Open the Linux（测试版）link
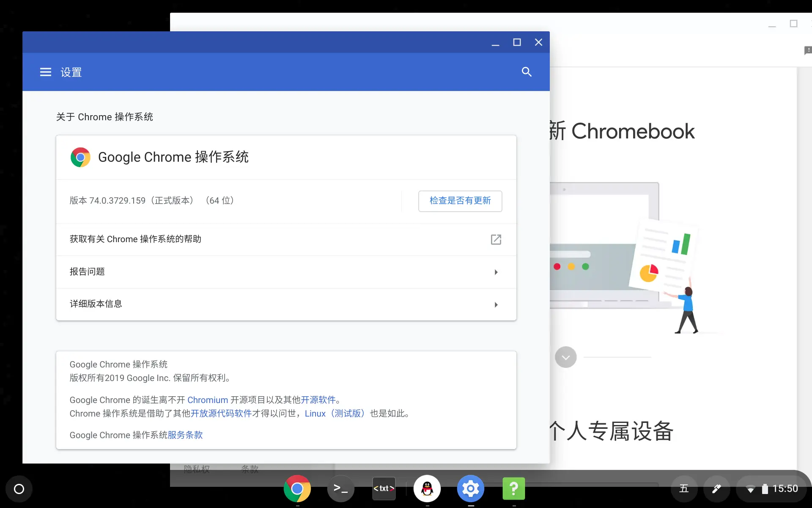The height and width of the screenshot is (508, 812). tap(336, 414)
